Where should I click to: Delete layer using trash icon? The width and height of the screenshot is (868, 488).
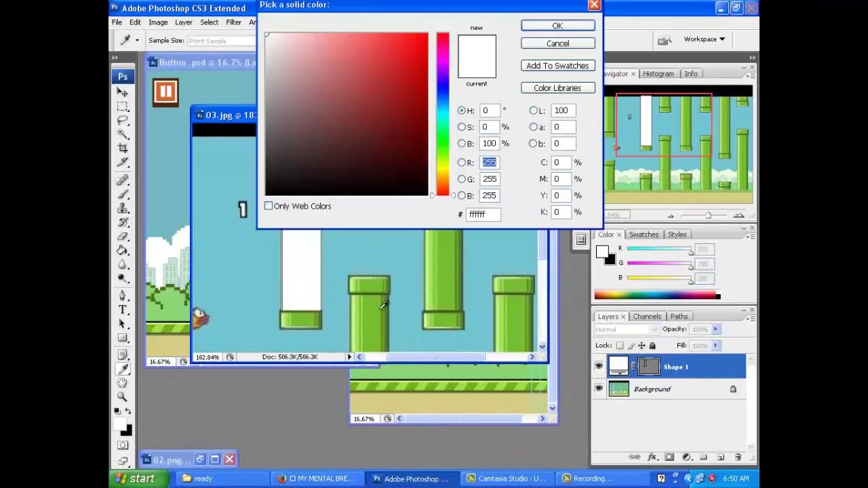tap(736, 457)
